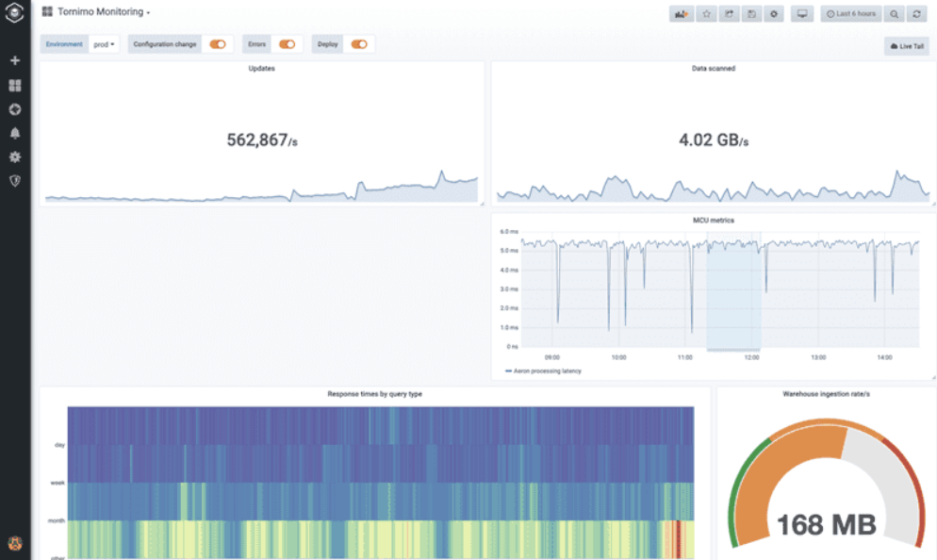Click the Data scanned sparkline graph
This screenshot has height=560, width=937.
(714, 187)
